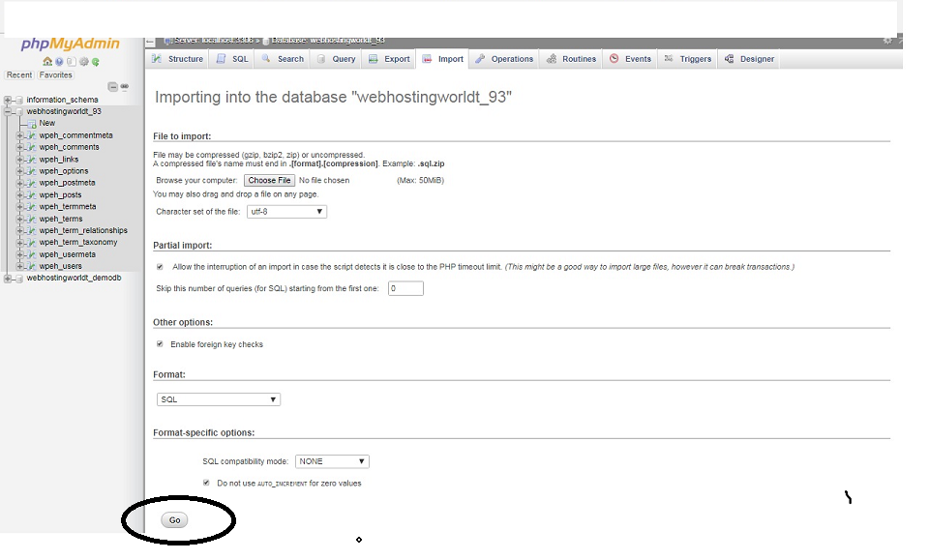
Task: Open the navigation settings gear icon
Action: [x=83, y=62]
